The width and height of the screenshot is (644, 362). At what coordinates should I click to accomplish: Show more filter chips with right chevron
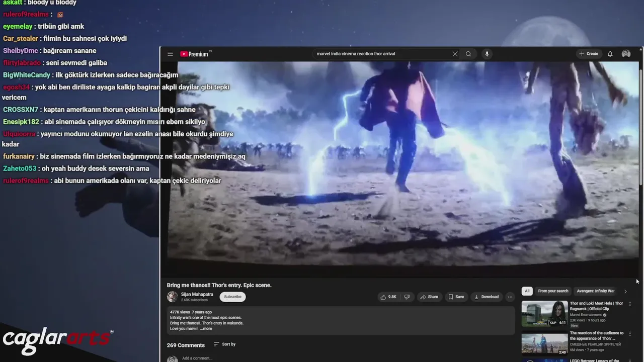(625, 291)
